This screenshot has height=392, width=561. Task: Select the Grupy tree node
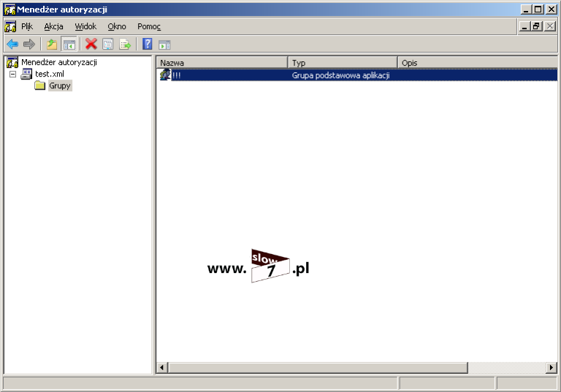tap(60, 85)
